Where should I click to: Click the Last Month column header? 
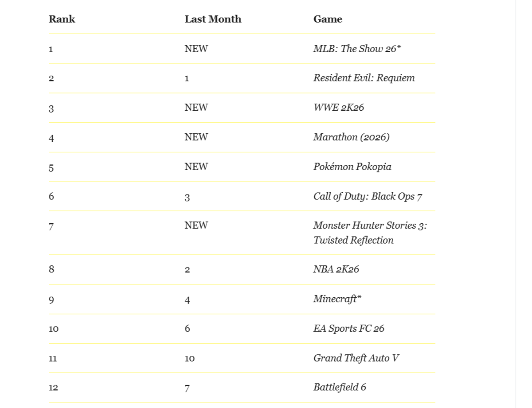tap(213, 19)
